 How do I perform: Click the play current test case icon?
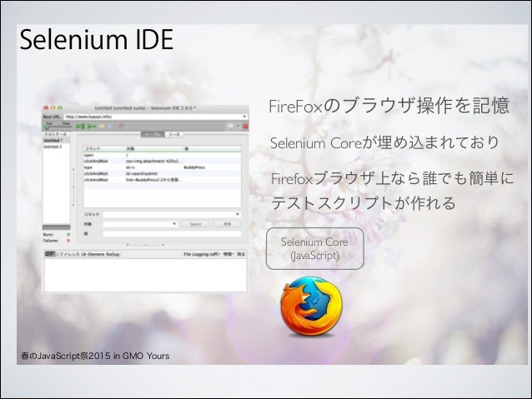(92, 127)
